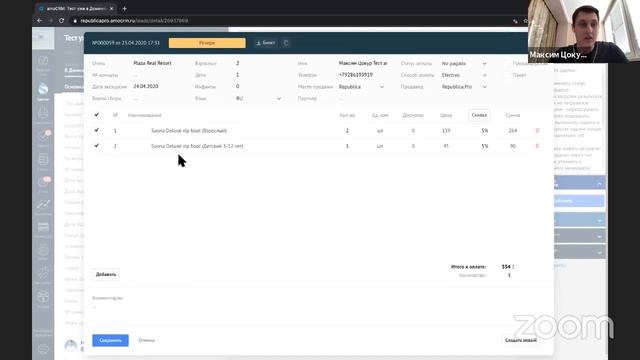Bookmark the page with the star icon
The width and height of the screenshot is (640, 360).
(x=525, y=21)
